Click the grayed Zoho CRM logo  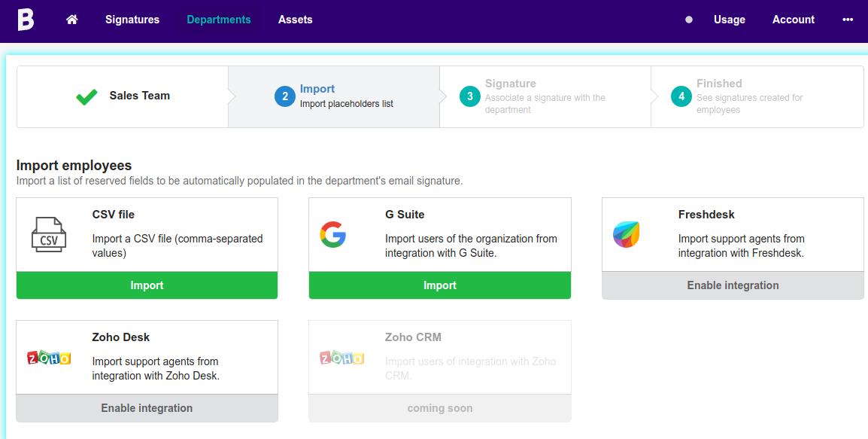coord(343,358)
